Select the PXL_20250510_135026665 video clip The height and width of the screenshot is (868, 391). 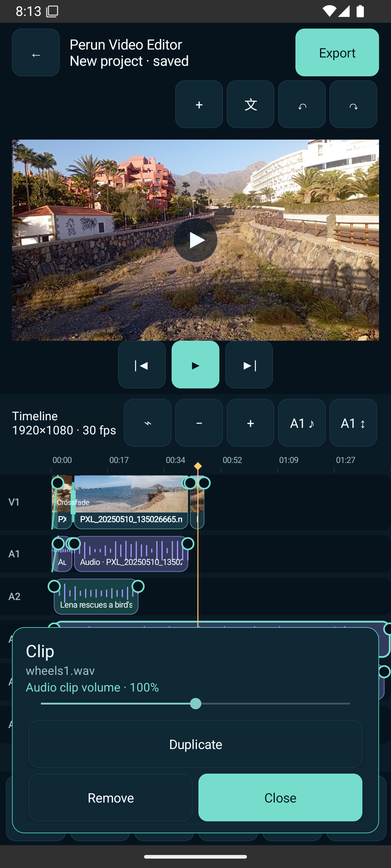[x=131, y=502]
